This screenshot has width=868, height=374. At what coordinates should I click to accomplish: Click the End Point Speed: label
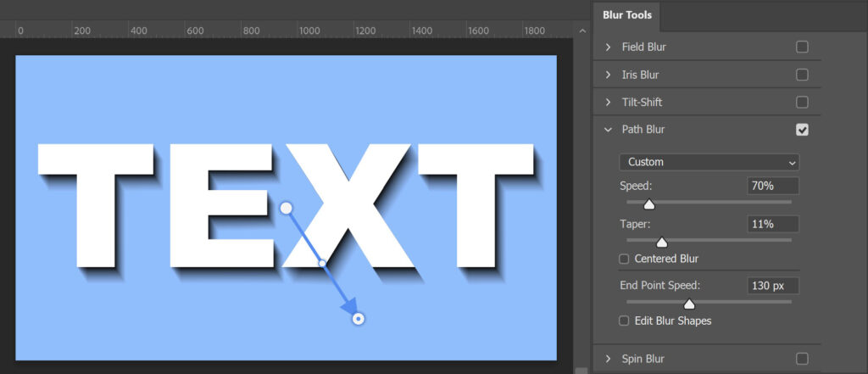(x=660, y=286)
